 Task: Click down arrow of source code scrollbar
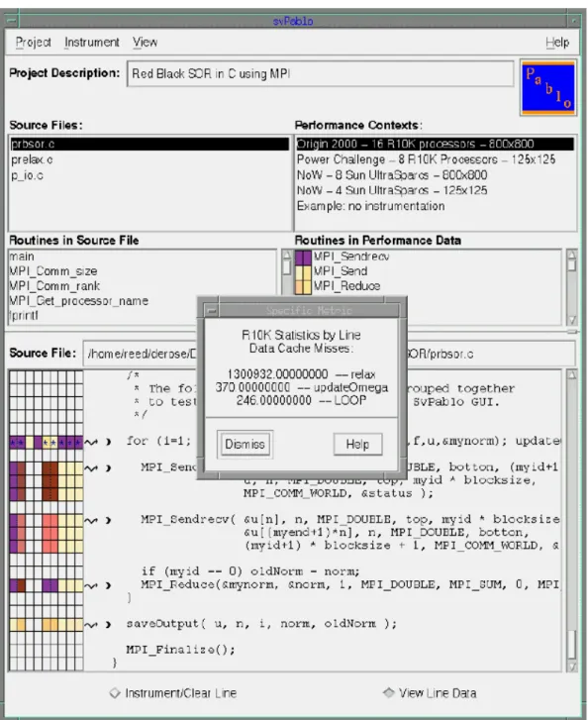(571, 666)
